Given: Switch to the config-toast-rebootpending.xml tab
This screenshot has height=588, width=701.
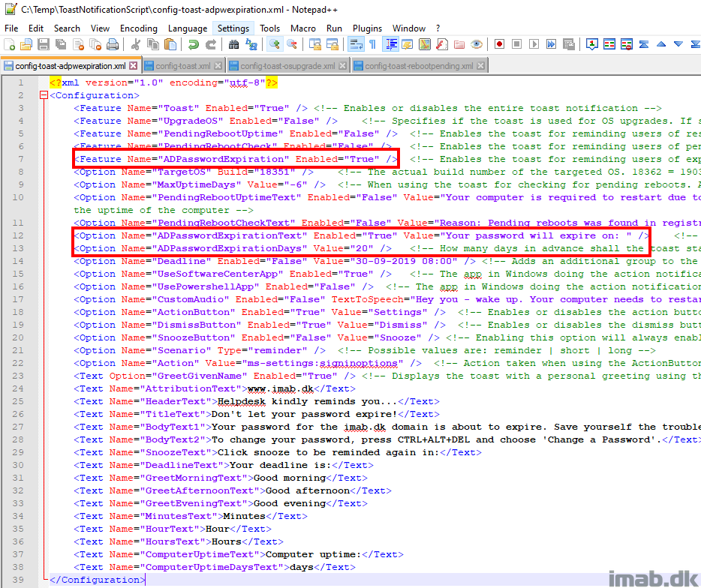Looking at the screenshot, I should (419, 66).
